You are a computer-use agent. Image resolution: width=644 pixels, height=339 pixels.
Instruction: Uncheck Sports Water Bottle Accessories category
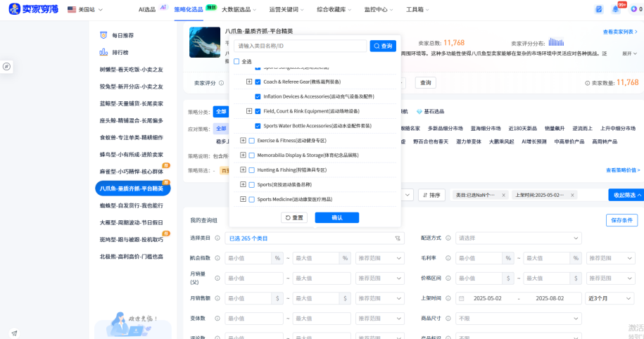click(x=258, y=126)
